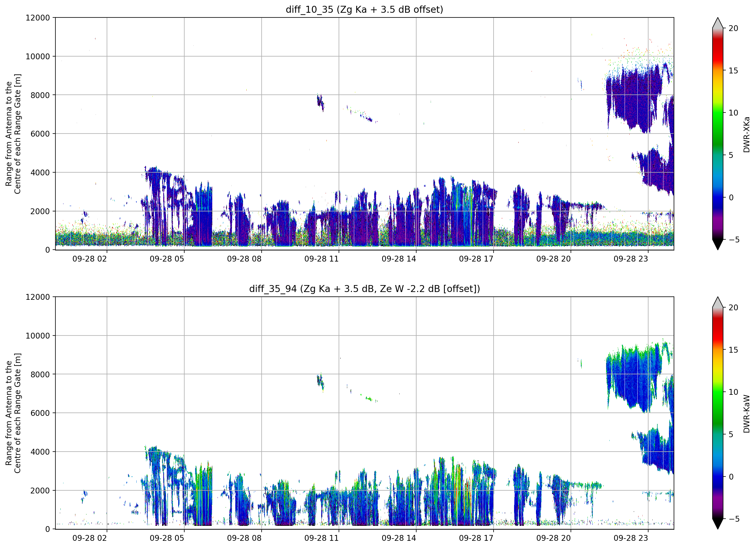Click the bottom plot 09-28 08 time label

244,538
